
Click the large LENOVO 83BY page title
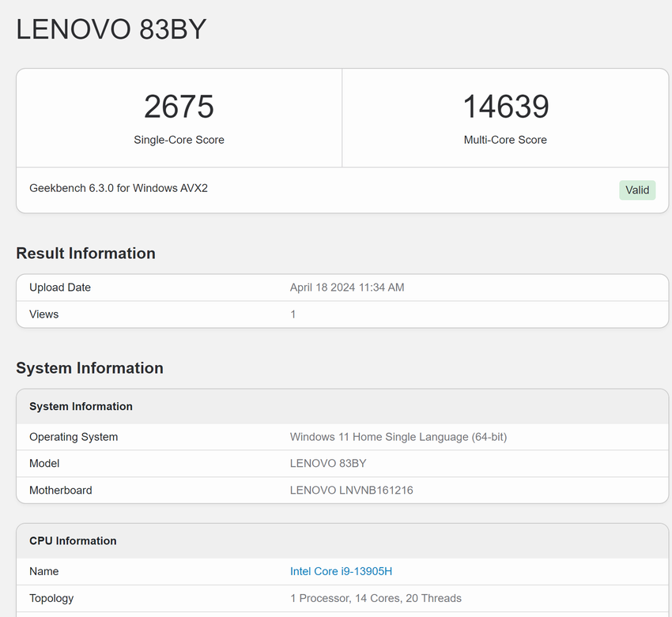point(111,29)
